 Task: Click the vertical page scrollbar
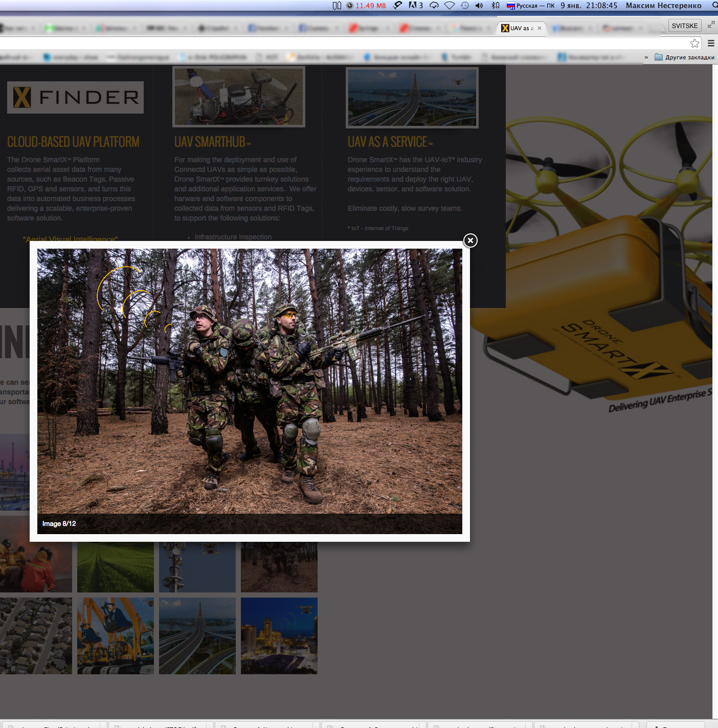pos(715,391)
